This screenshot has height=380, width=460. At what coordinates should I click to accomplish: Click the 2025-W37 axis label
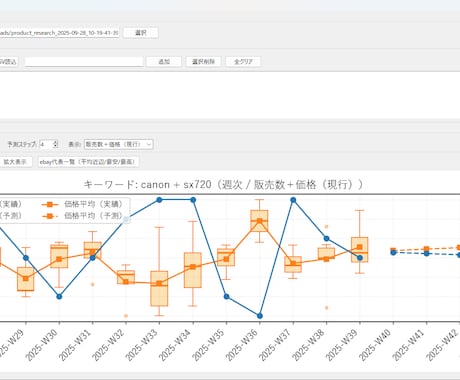pyautogui.click(x=275, y=345)
